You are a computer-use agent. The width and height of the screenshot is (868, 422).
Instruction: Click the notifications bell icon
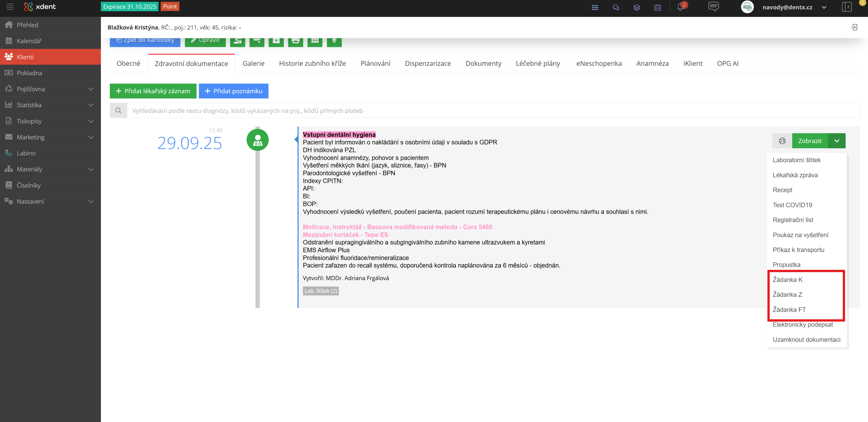click(x=680, y=7)
